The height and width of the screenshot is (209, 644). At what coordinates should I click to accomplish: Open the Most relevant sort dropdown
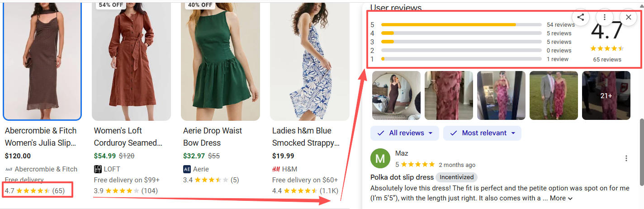(482, 133)
